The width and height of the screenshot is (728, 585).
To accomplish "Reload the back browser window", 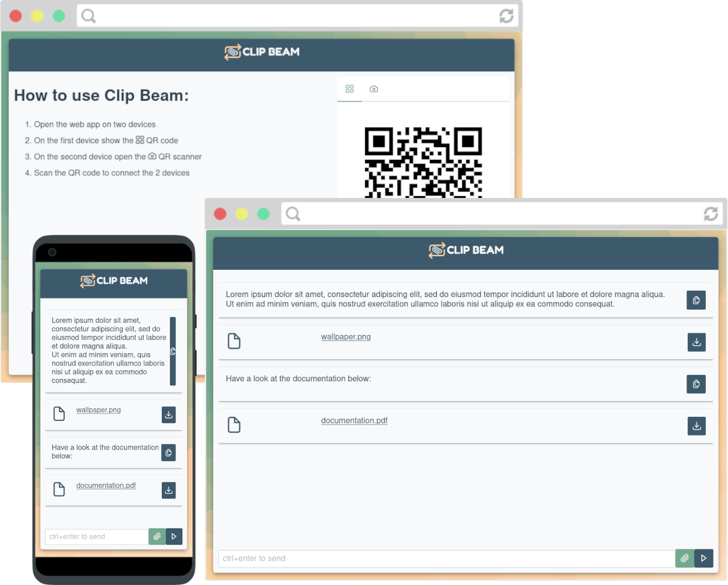I will pos(506,16).
